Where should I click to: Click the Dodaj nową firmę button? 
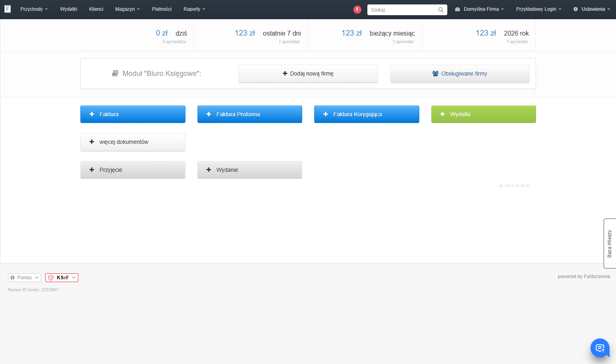pos(308,74)
